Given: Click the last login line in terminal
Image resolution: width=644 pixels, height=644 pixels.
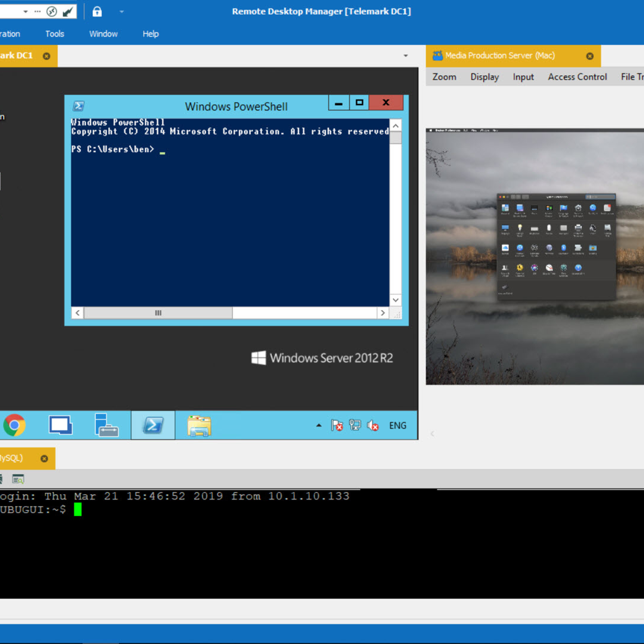Looking at the screenshot, I should (175, 496).
